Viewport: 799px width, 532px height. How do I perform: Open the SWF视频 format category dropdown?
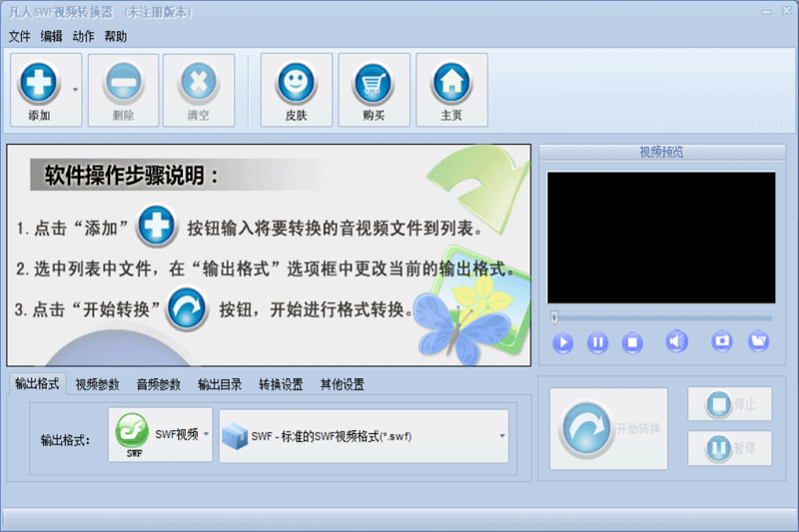(x=160, y=435)
